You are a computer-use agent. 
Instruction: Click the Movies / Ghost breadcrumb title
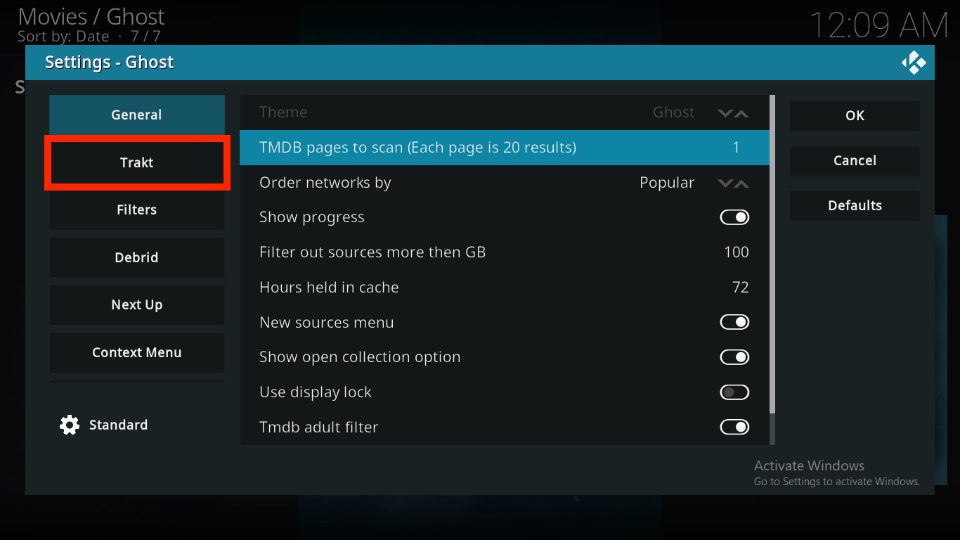pyautogui.click(x=91, y=17)
